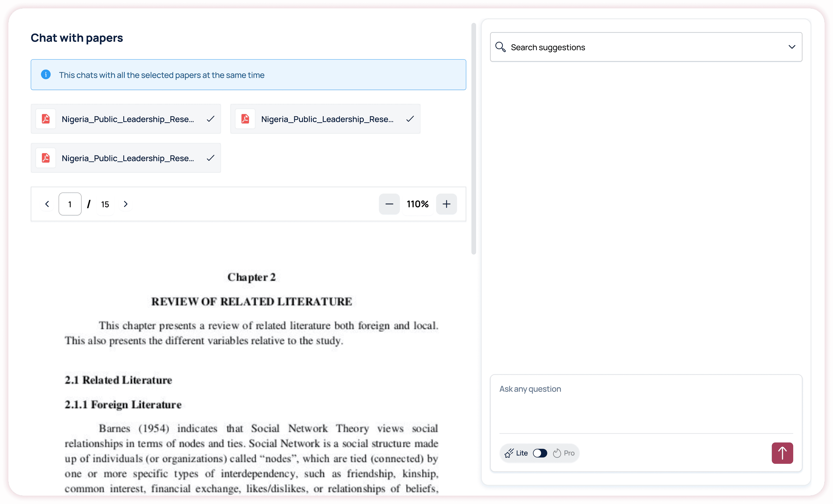Click the blue info icon
This screenshot has width=833, height=504.
point(46,75)
